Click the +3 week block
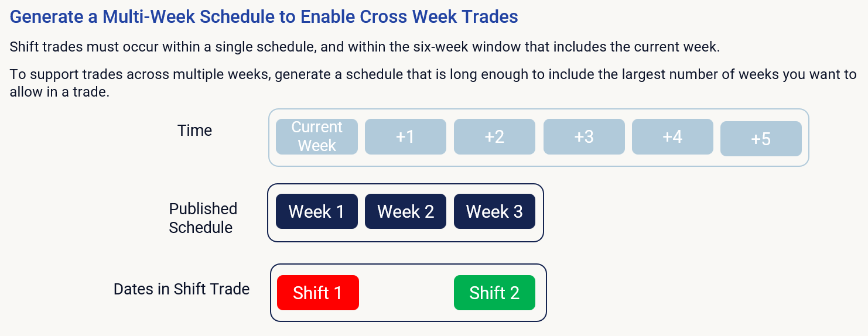The image size is (868, 336). click(584, 137)
